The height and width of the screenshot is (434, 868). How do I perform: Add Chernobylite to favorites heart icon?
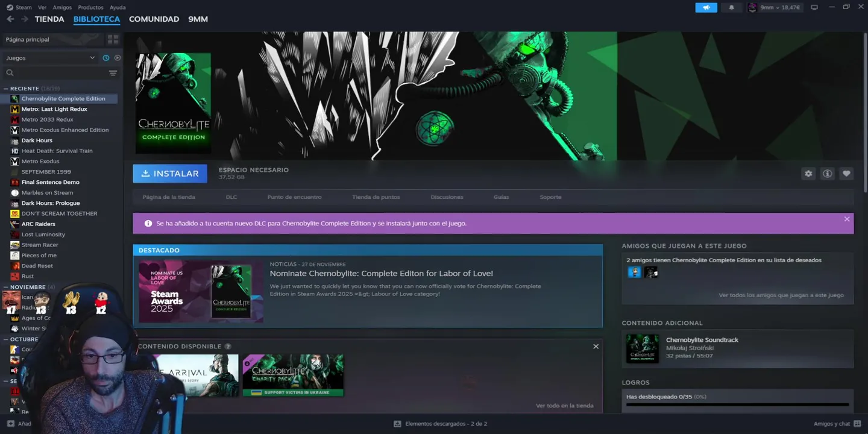click(x=846, y=174)
